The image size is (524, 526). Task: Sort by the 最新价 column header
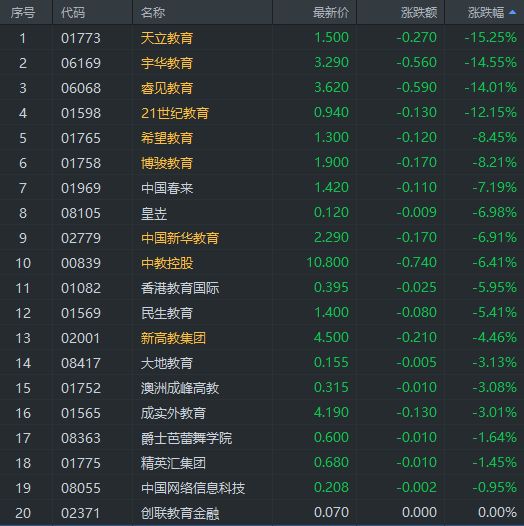pos(331,13)
